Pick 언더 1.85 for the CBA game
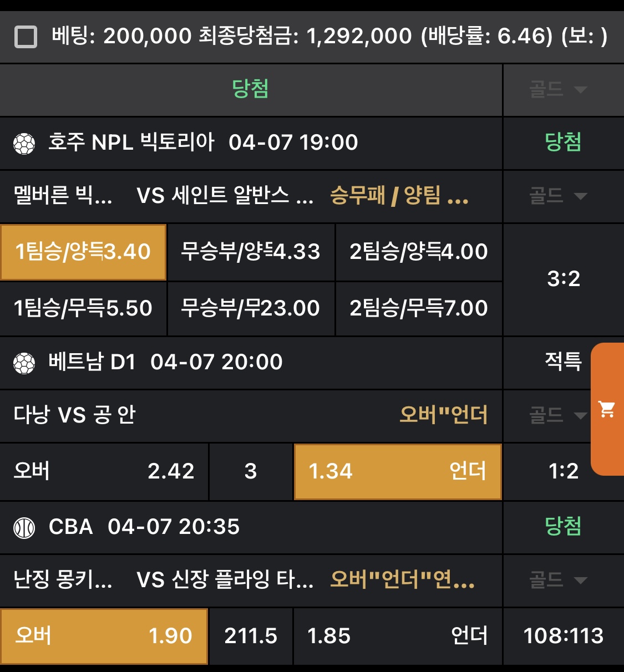624x672 pixels. (397, 636)
